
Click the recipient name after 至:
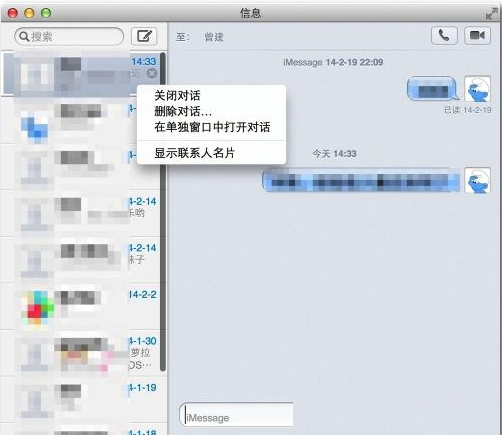click(214, 37)
